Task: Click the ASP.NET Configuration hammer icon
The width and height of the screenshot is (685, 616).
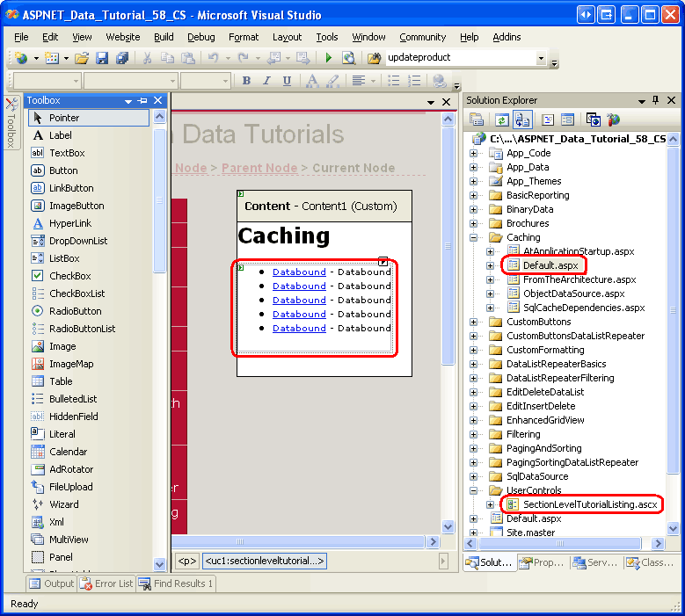Action: coord(614,120)
